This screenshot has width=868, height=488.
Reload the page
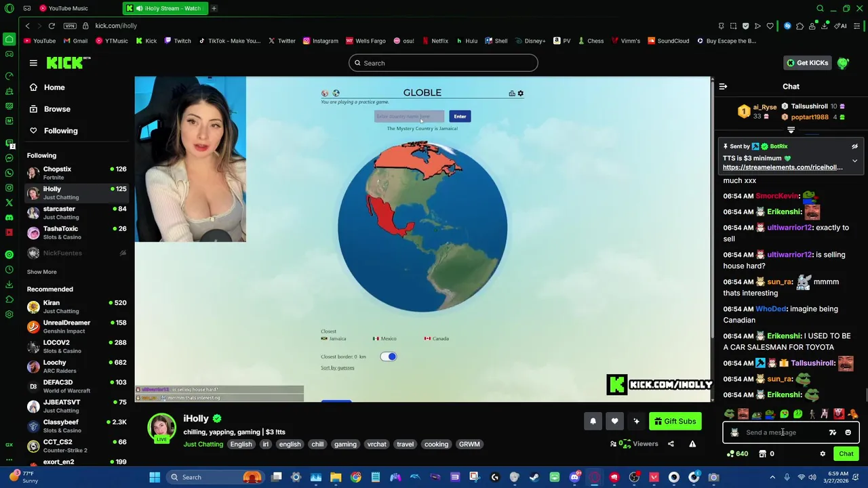pos(52,26)
